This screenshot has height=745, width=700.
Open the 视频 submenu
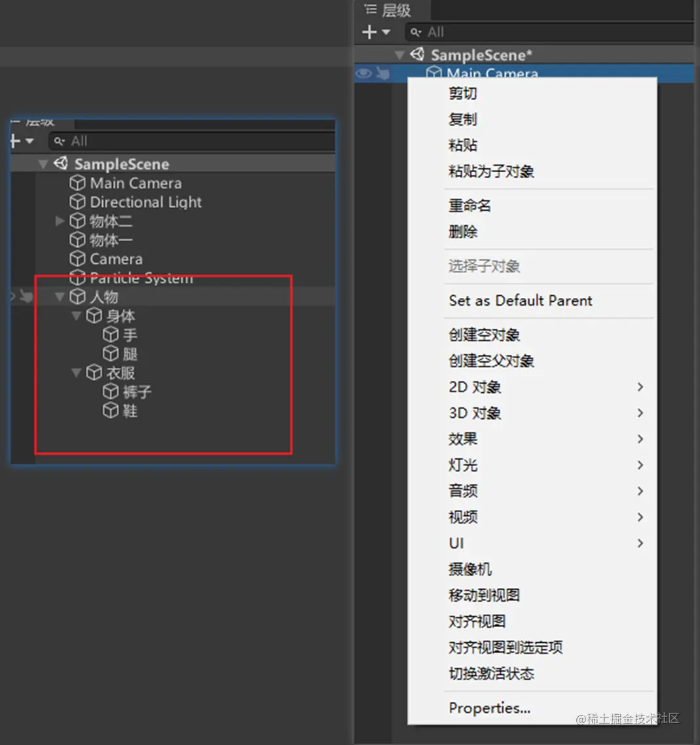click(533, 517)
